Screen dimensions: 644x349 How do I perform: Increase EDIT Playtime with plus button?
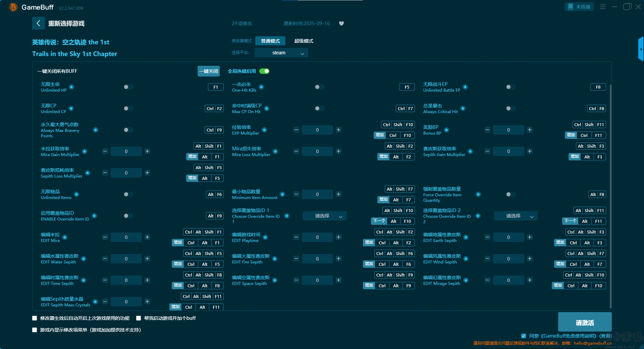tap(338, 237)
